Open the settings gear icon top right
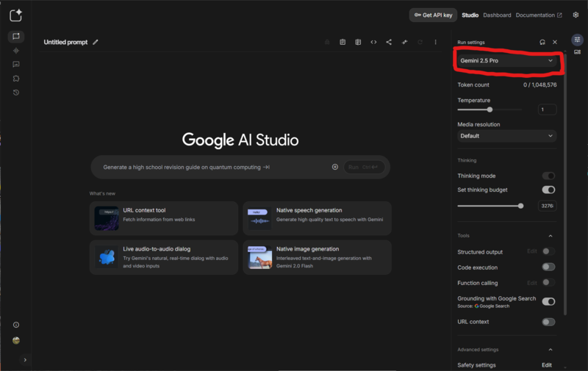This screenshot has width=588, height=371. click(x=576, y=15)
